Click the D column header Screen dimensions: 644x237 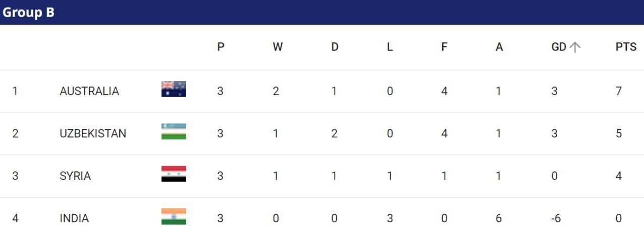(335, 47)
